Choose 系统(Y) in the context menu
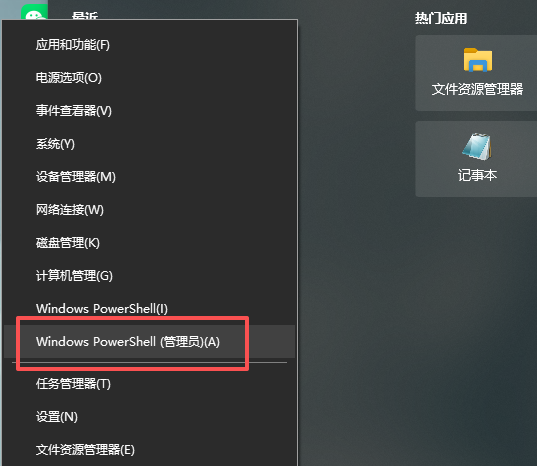Viewport: 537px width, 466px height. (x=150, y=144)
